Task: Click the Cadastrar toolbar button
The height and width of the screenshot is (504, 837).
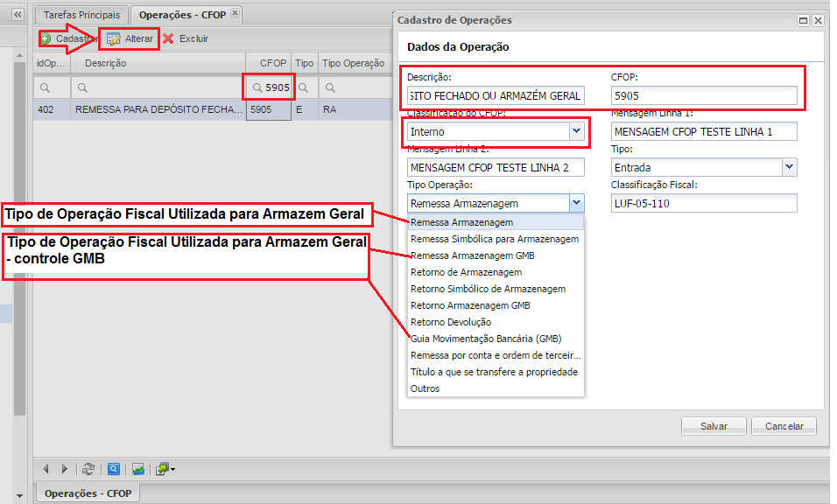Action: 67,38
